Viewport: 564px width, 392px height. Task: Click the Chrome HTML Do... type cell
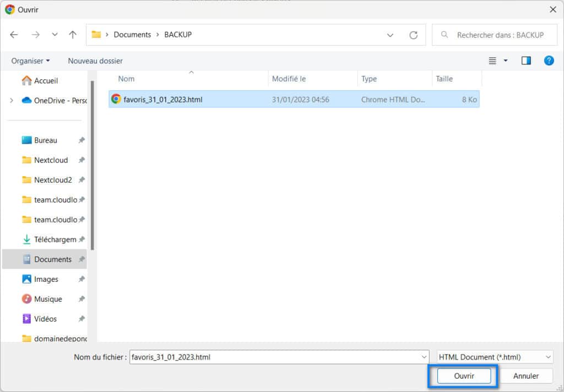(x=393, y=100)
